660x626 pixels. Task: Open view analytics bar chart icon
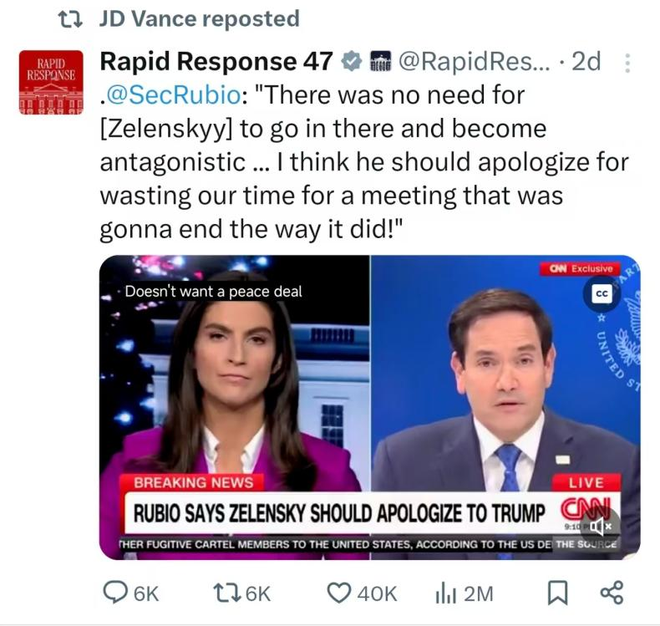click(446, 593)
